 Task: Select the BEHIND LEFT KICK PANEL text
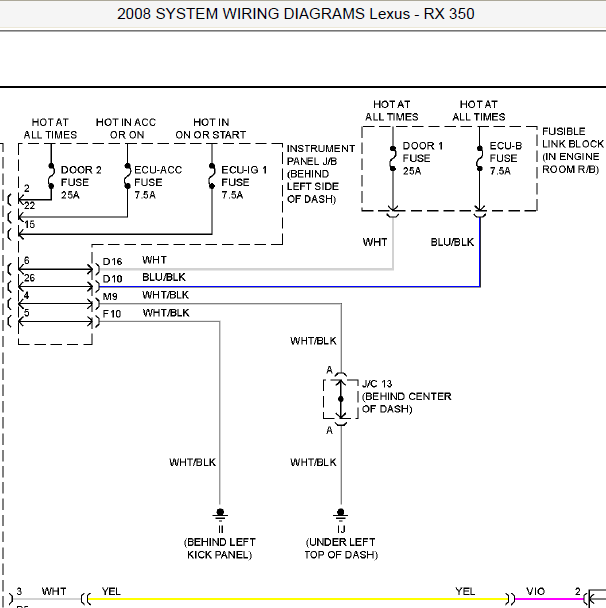coord(220,548)
